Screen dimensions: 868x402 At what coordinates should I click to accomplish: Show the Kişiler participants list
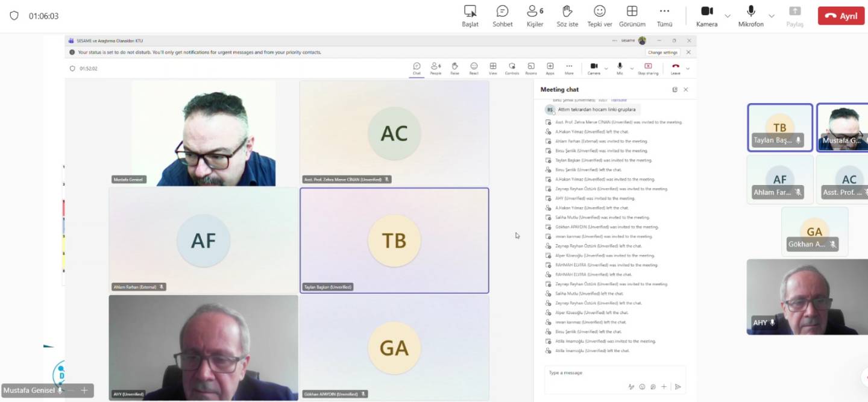pos(535,16)
